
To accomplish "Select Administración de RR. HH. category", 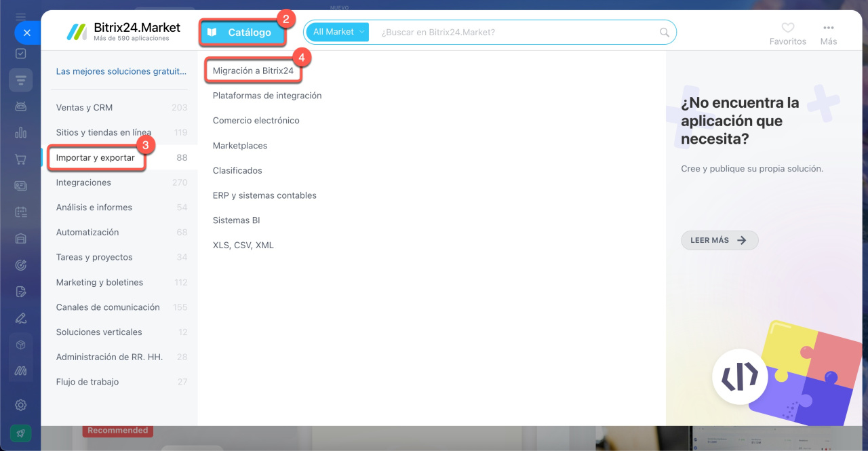I will click(x=121, y=357).
